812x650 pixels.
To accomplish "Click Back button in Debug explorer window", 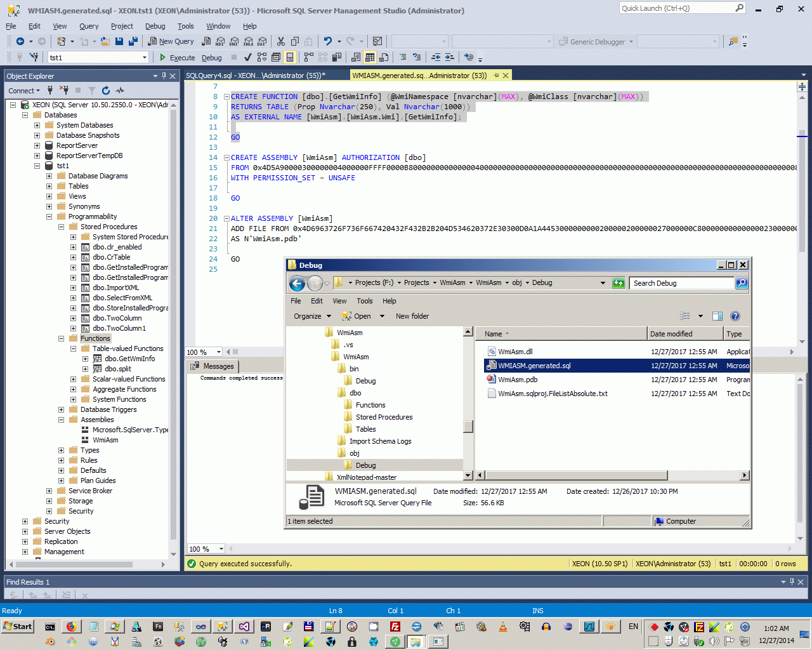I will click(x=297, y=283).
